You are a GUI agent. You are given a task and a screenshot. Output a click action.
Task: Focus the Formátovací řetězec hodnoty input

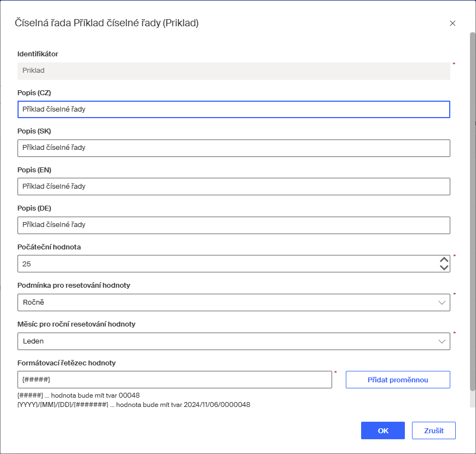click(x=175, y=380)
